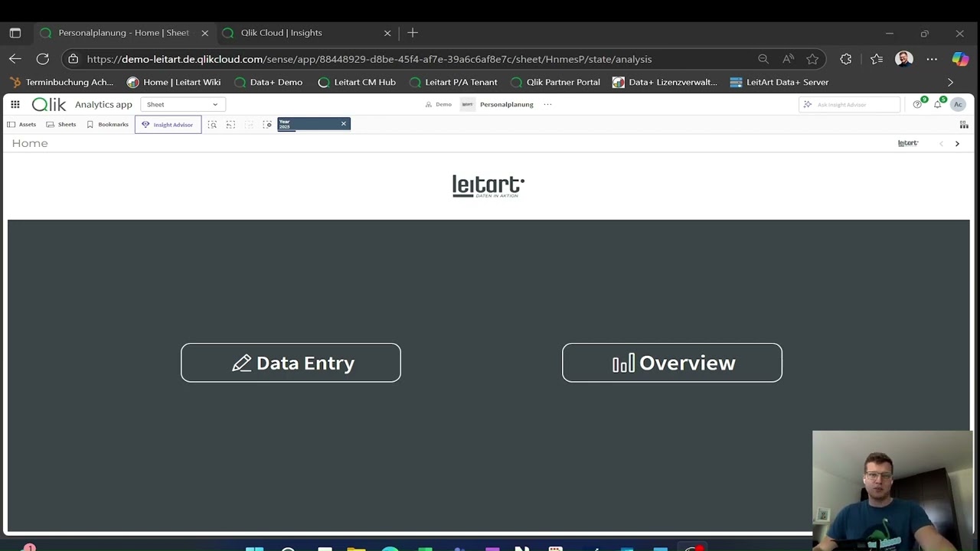Expand more bookmarks chevron
This screenshot has width=980, height=551.
(x=950, y=82)
